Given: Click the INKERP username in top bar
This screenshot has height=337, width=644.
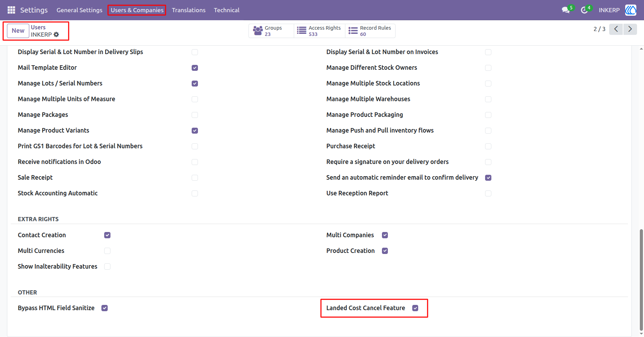Looking at the screenshot, I should (x=609, y=10).
